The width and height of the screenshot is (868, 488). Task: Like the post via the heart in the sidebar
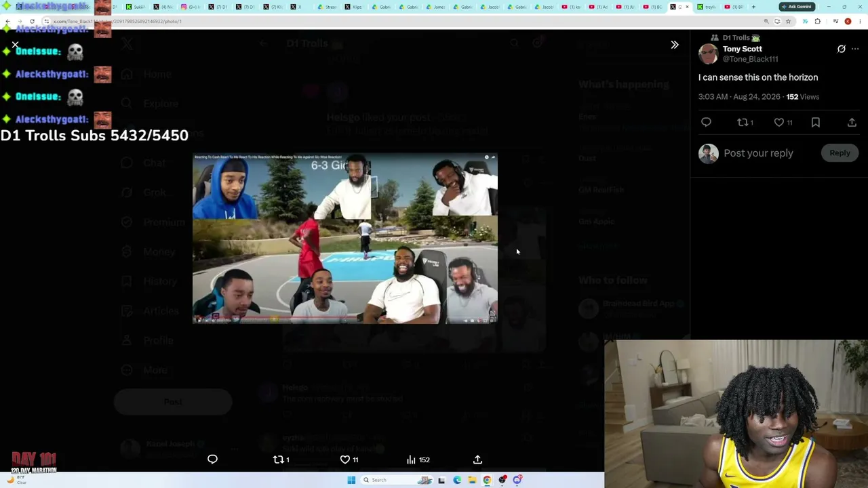coord(779,122)
